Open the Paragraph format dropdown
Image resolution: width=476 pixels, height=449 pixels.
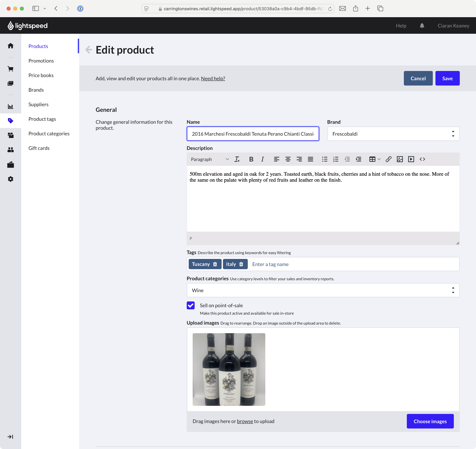pyautogui.click(x=210, y=159)
